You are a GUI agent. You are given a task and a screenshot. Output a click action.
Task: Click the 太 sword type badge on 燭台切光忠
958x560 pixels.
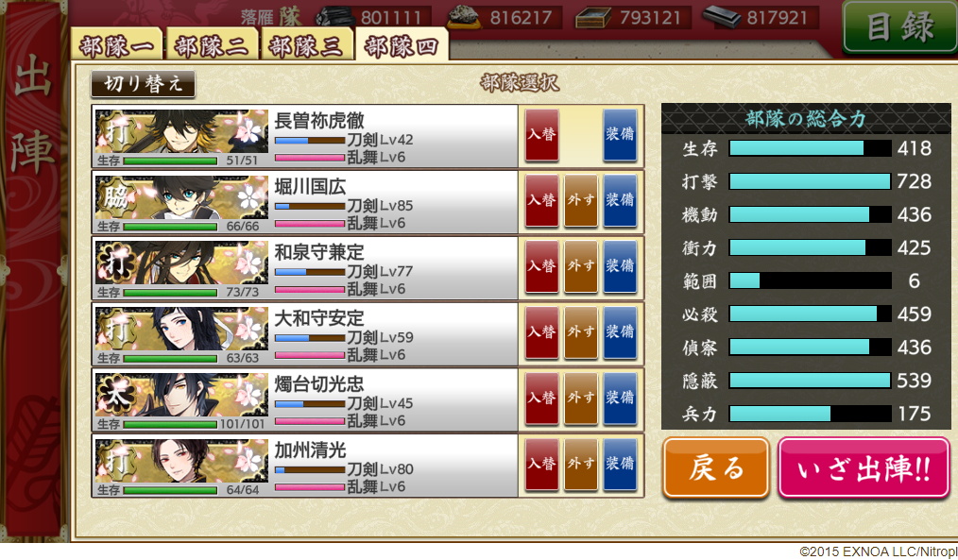(x=115, y=393)
